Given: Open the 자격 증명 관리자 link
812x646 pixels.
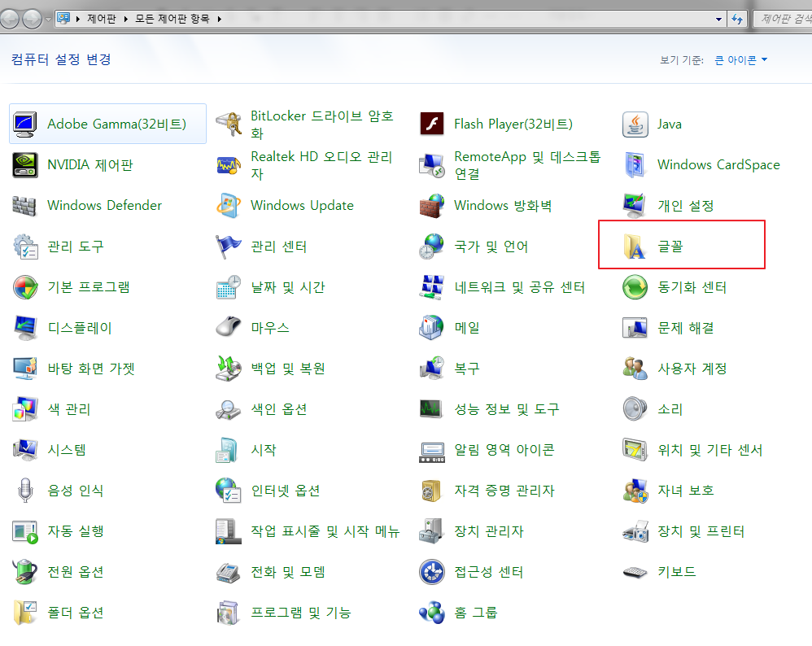Looking at the screenshot, I should pyautogui.click(x=504, y=491).
